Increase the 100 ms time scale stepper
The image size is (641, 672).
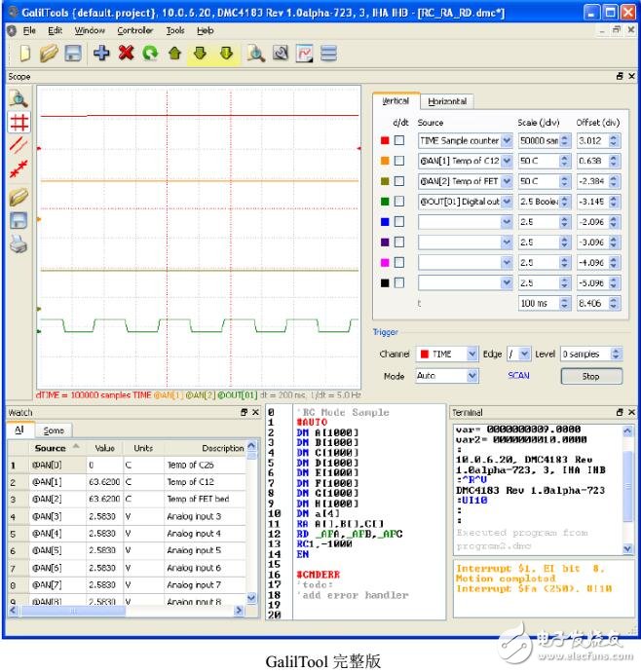(x=564, y=300)
